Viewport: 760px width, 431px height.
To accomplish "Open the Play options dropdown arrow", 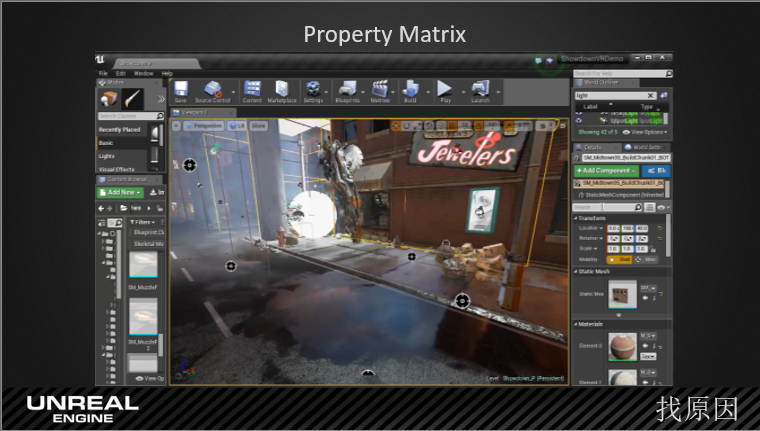I will coord(463,92).
